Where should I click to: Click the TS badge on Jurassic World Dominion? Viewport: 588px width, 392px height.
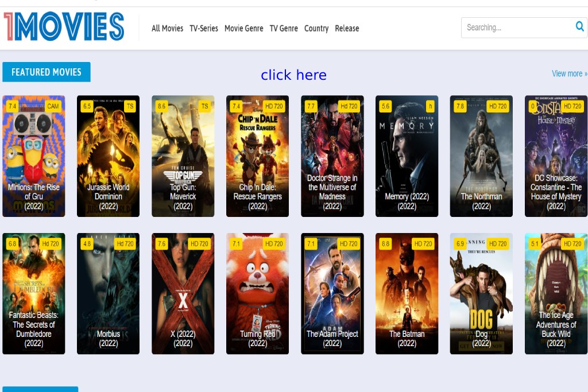[x=130, y=106]
